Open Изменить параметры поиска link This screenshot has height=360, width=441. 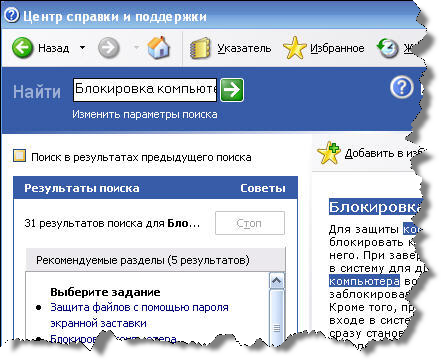145,114
